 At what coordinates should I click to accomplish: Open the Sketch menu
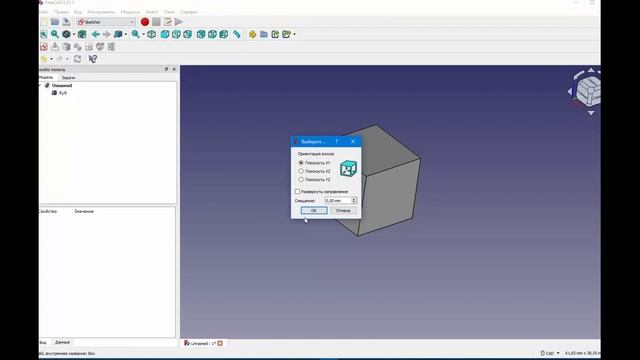(152, 12)
